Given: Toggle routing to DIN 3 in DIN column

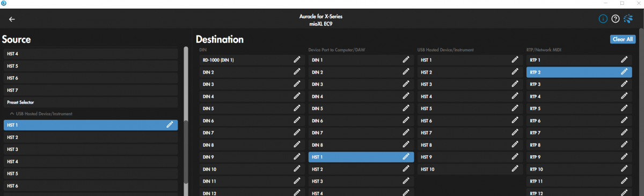Looking at the screenshot, I should 252,84.
